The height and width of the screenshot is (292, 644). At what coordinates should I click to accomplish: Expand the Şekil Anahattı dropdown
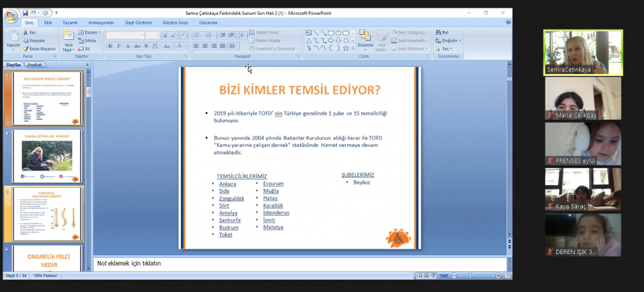[410, 41]
